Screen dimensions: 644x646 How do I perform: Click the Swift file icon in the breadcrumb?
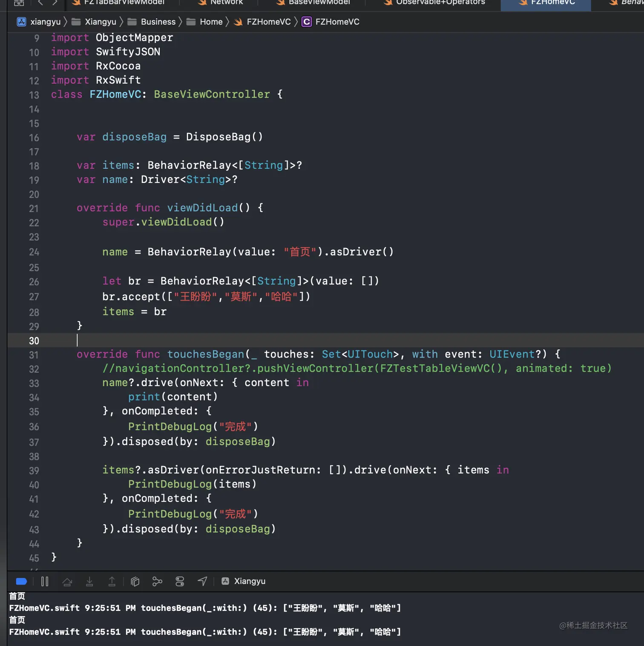(x=239, y=22)
